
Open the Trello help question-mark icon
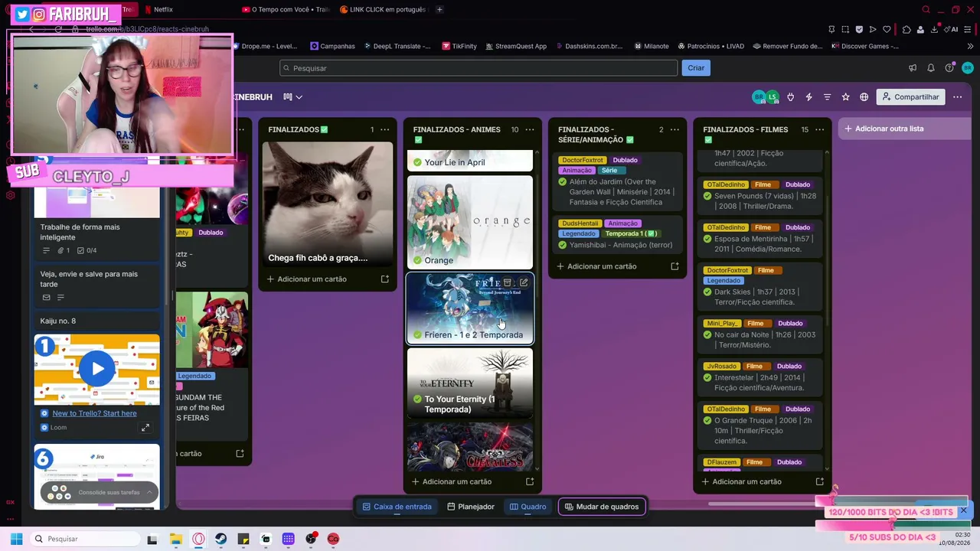pyautogui.click(x=949, y=68)
